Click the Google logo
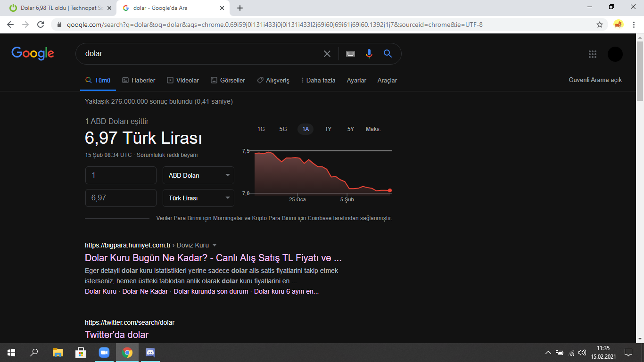This screenshot has width=644, height=362. tap(33, 53)
